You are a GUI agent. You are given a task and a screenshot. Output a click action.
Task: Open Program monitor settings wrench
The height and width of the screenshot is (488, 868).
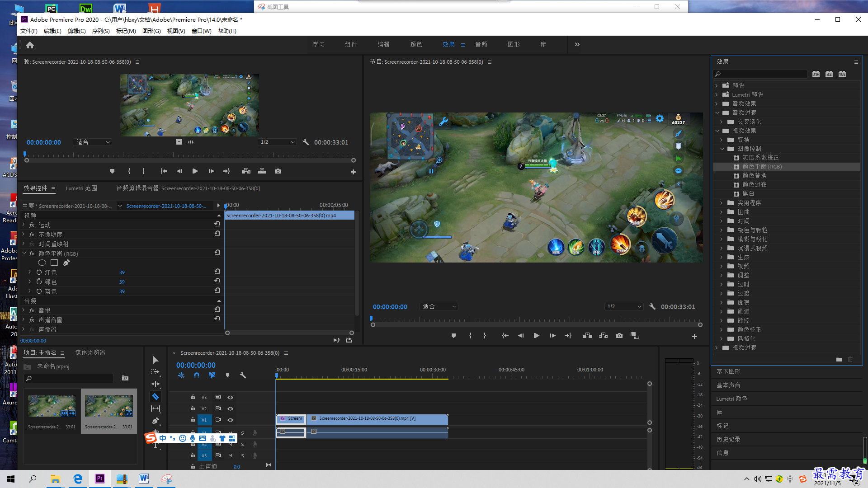pos(652,306)
